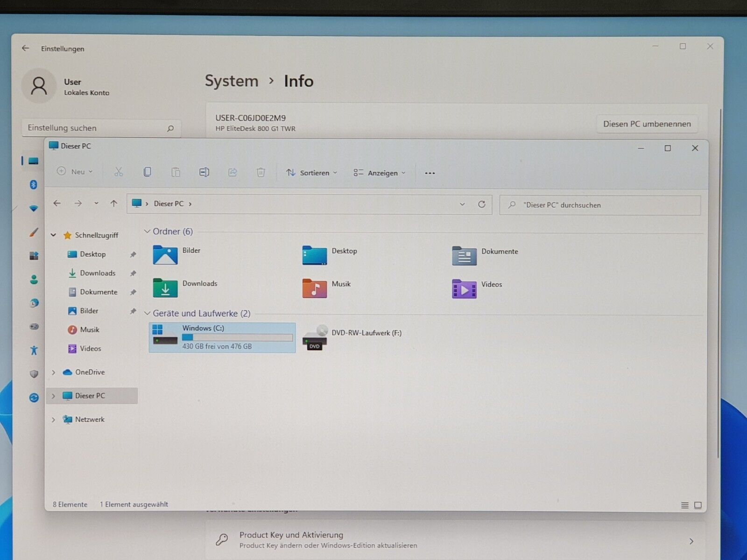Image resolution: width=747 pixels, height=560 pixels.
Task: Switch to large icons view in status bar
Action: tap(698, 505)
